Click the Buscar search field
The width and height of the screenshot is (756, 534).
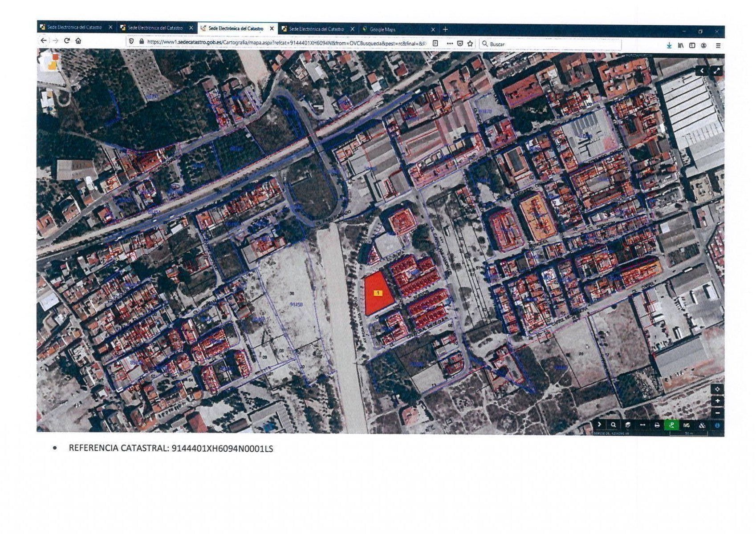coord(552,44)
